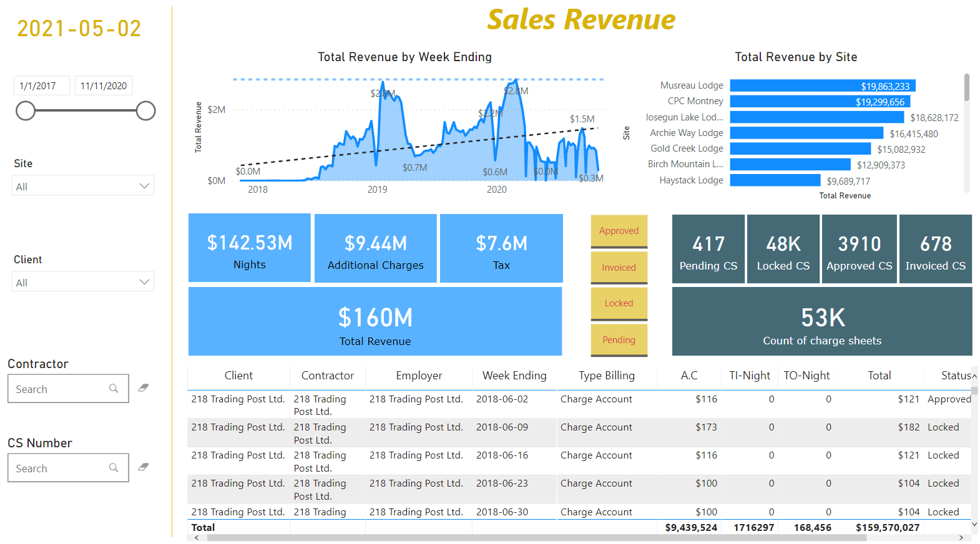This screenshot has height=544, width=980.
Task: Click the Total Revenue $160M card
Action: (375, 322)
